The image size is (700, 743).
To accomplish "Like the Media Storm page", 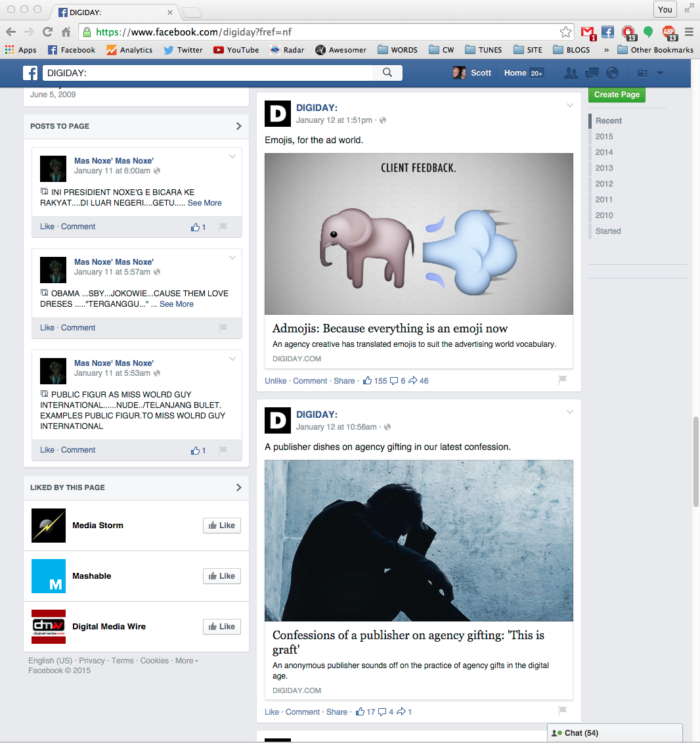I will (x=222, y=526).
